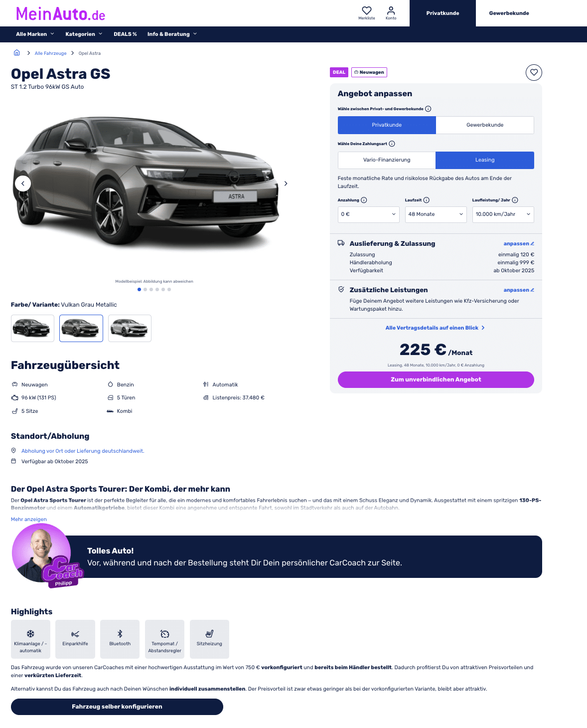Show previous car image arrow
Image resolution: width=587 pixels, height=728 pixels.
tap(23, 183)
